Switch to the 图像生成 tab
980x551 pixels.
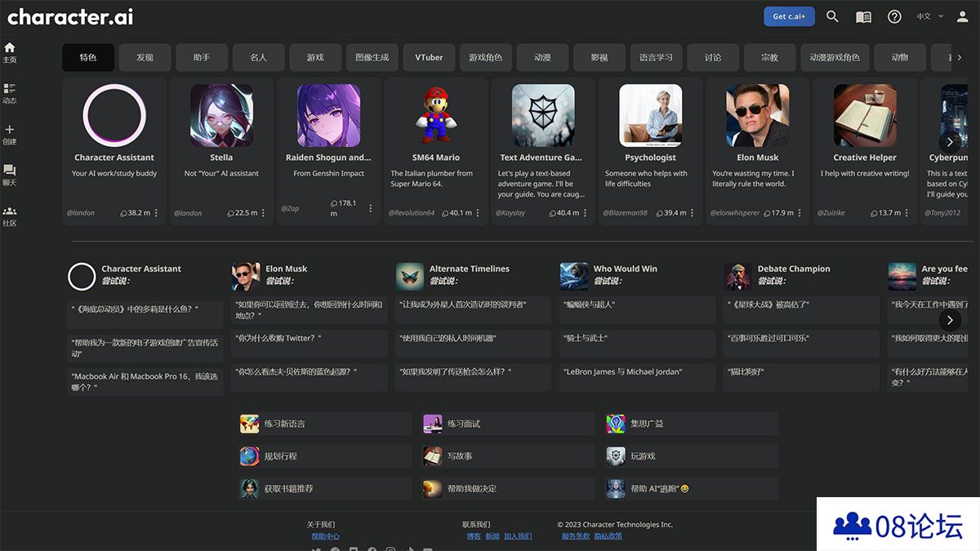(x=372, y=57)
